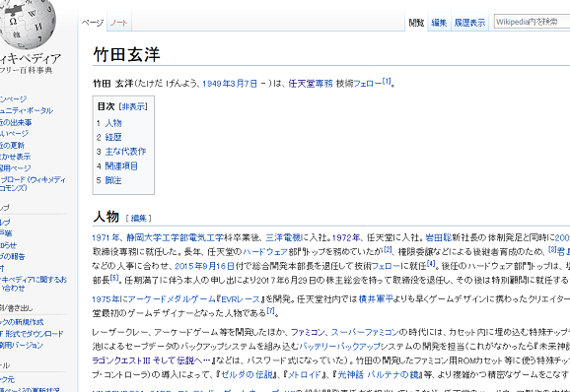Open the フェロー link in intro sentence

click(367, 84)
